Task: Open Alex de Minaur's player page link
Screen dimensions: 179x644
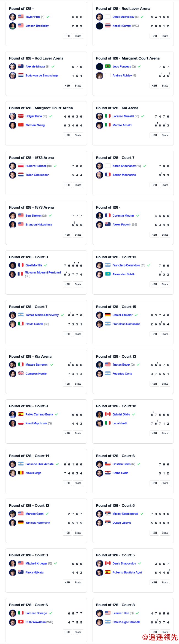Action: click(35, 66)
